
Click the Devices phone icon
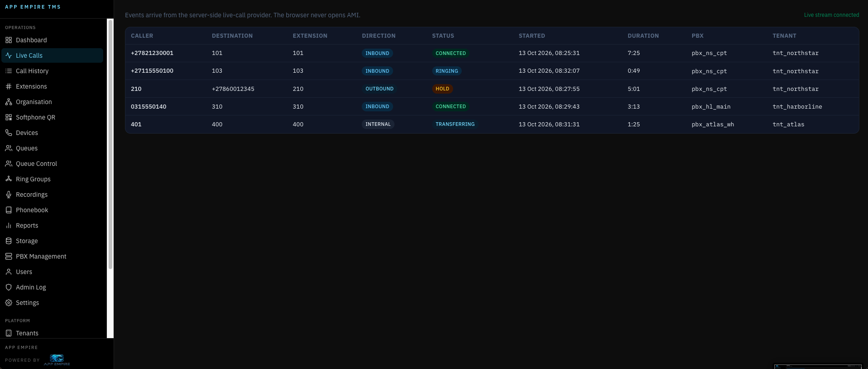[9, 133]
